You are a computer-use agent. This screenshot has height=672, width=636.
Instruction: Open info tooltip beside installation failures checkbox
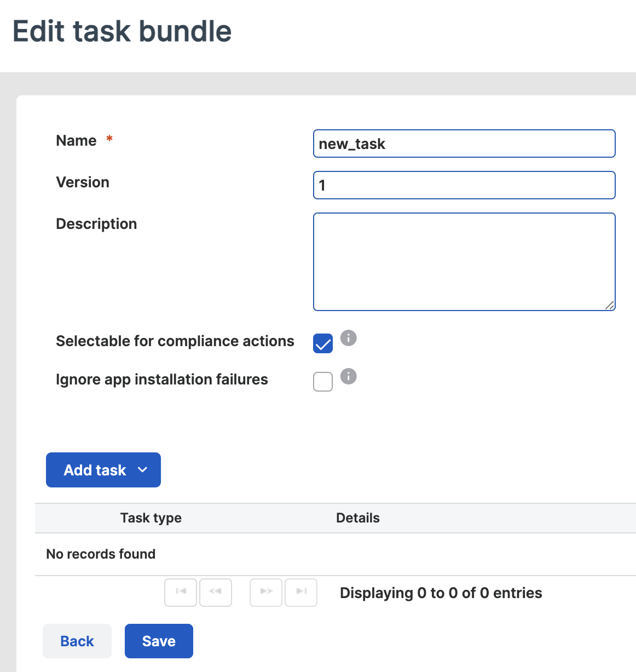pos(348,376)
